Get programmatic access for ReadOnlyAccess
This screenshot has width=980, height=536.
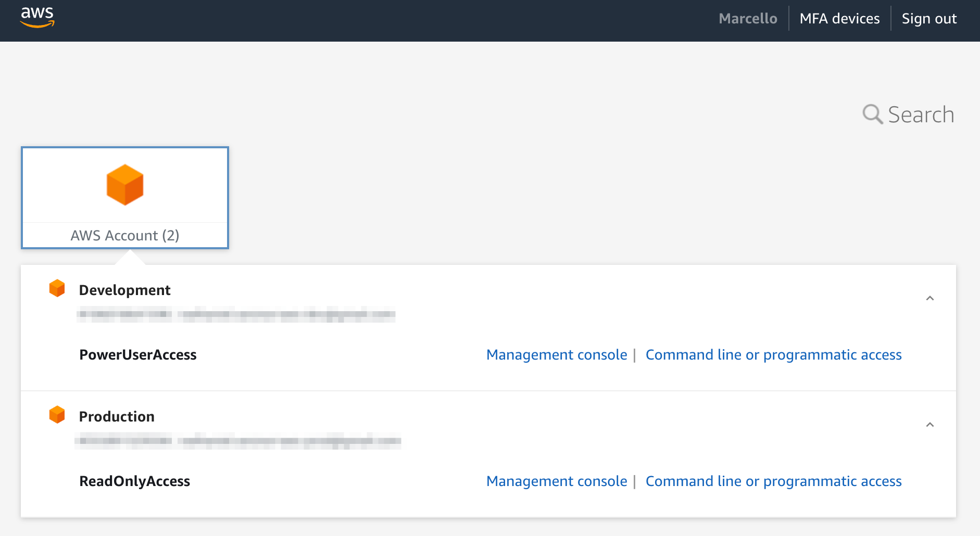(773, 481)
